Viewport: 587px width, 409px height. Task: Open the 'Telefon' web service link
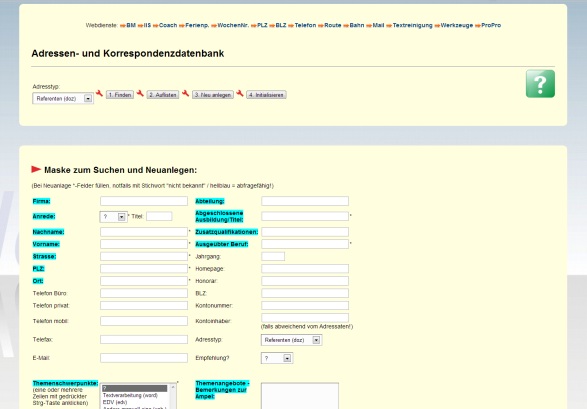[305, 25]
